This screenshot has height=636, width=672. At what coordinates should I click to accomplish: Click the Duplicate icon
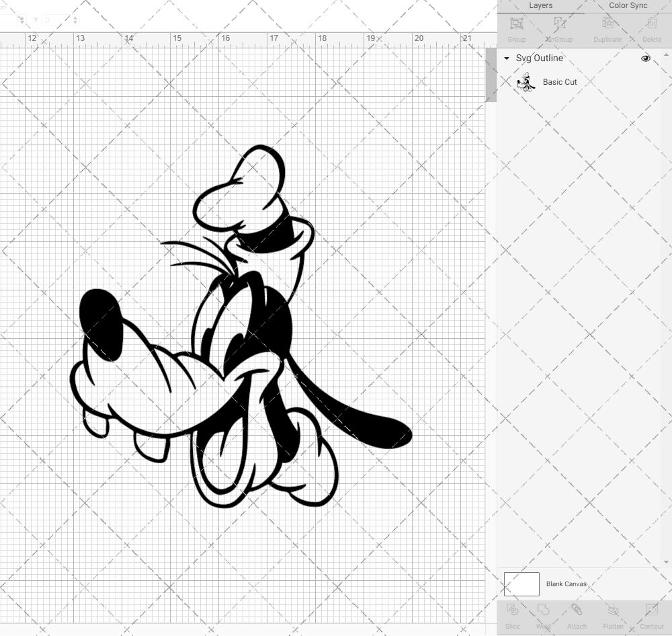pos(607,28)
